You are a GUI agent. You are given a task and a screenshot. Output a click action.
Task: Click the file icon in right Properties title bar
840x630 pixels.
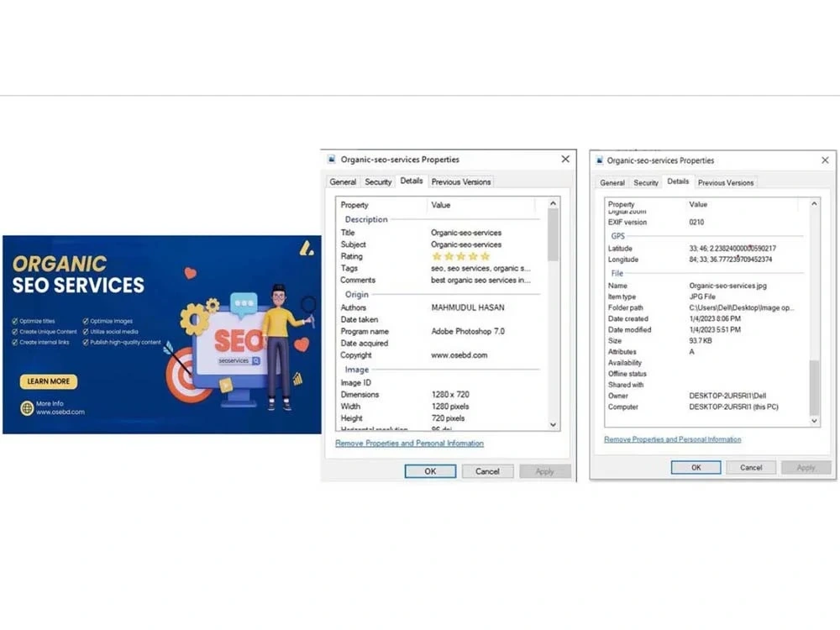click(x=600, y=160)
